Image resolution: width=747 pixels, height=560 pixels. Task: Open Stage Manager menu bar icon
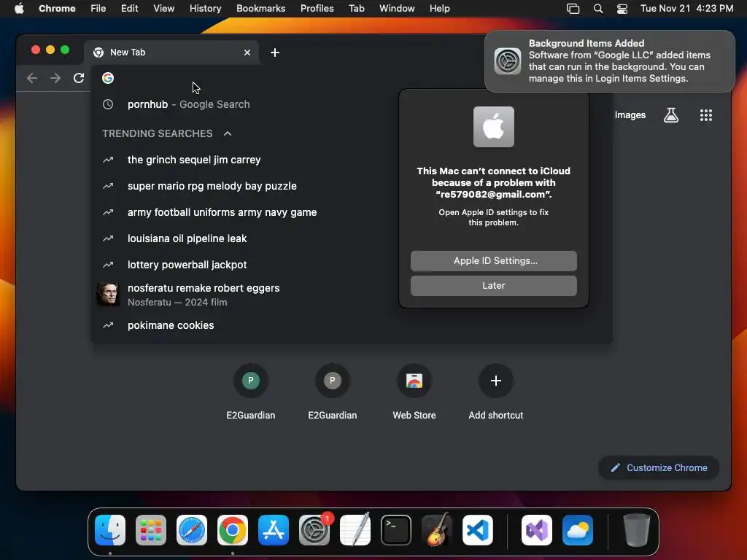tap(573, 9)
